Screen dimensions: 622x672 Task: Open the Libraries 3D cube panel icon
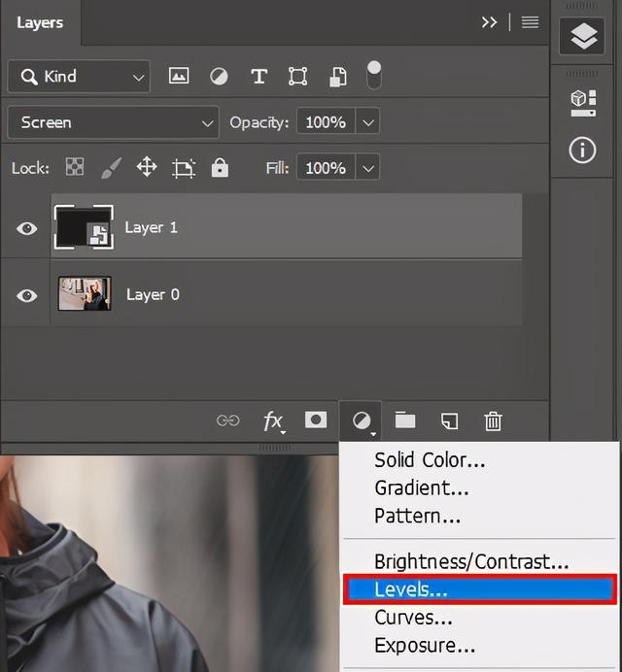[583, 103]
